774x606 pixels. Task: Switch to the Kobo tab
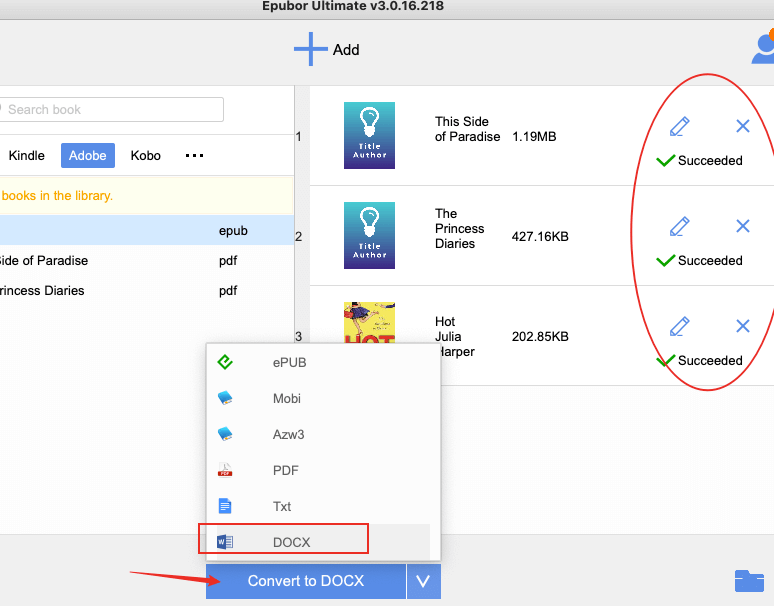point(146,155)
